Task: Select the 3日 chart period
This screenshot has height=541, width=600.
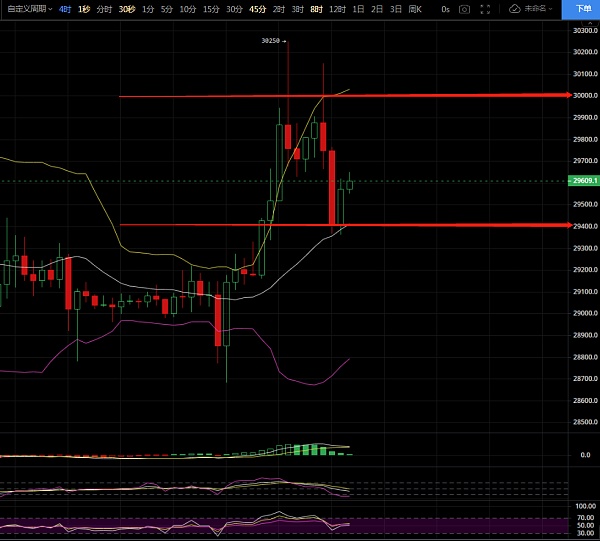Action: 396,9
